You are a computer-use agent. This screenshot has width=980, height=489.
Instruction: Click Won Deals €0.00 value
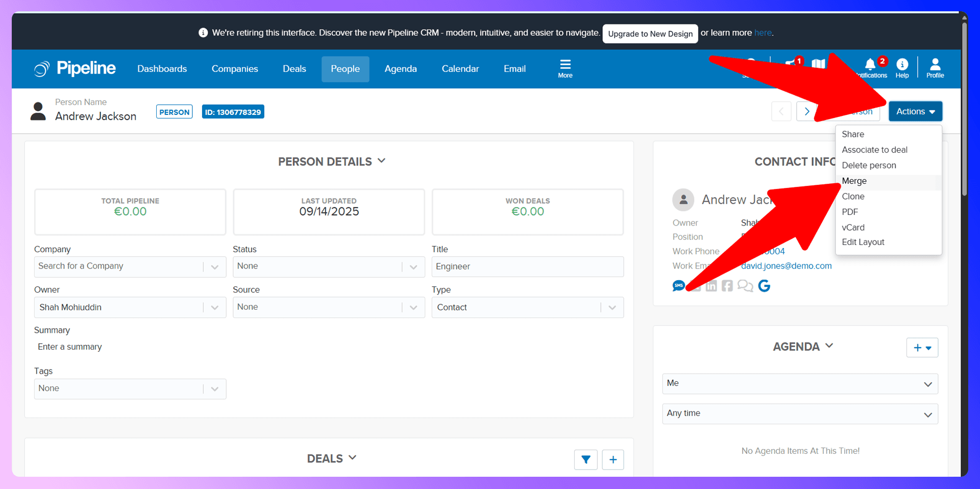pyautogui.click(x=528, y=212)
